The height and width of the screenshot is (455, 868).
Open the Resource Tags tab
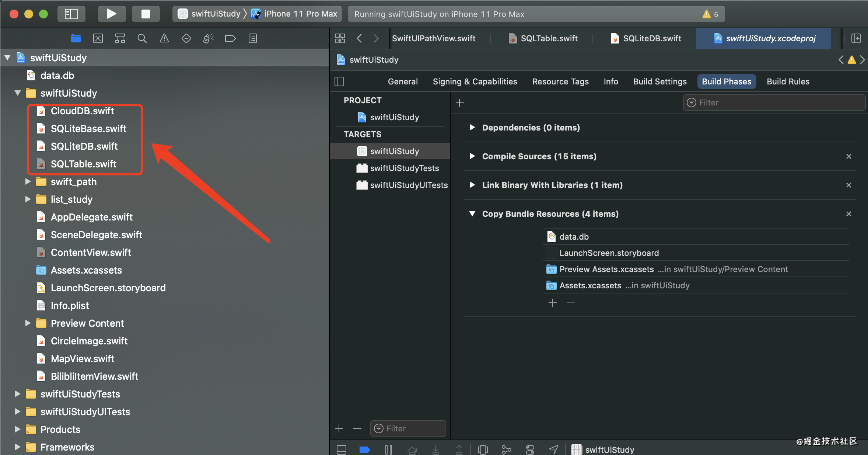(560, 81)
